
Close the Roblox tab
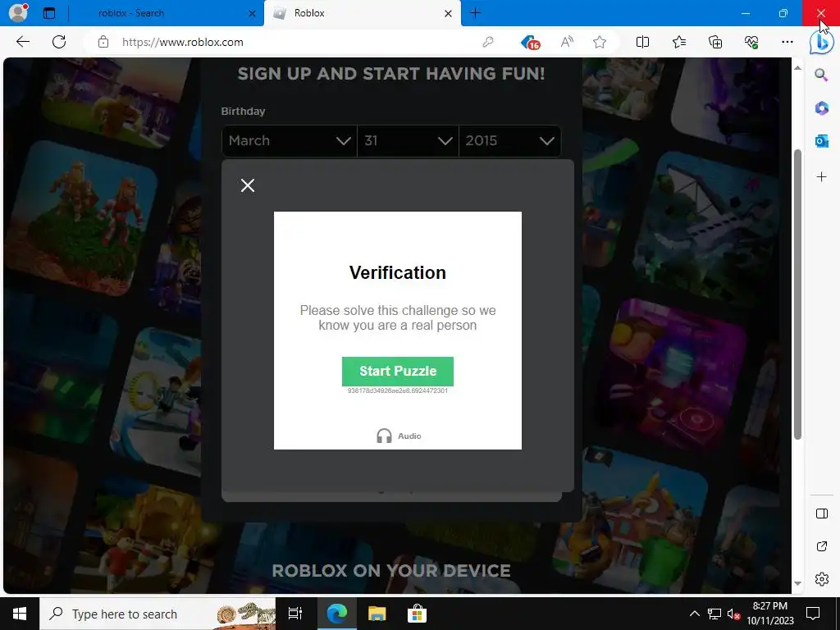pos(449,13)
